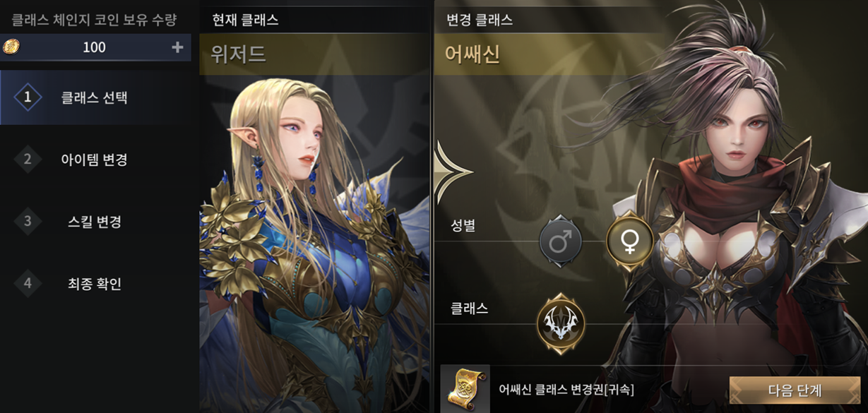Add more Class Change coins with plus icon
The image size is (868, 413).
click(x=177, y=47)
